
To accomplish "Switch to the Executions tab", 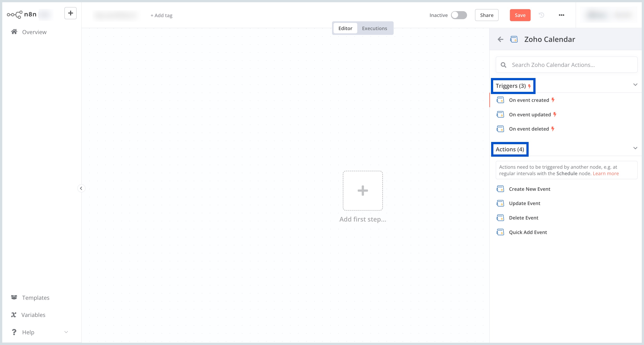I will click(374, 28).
